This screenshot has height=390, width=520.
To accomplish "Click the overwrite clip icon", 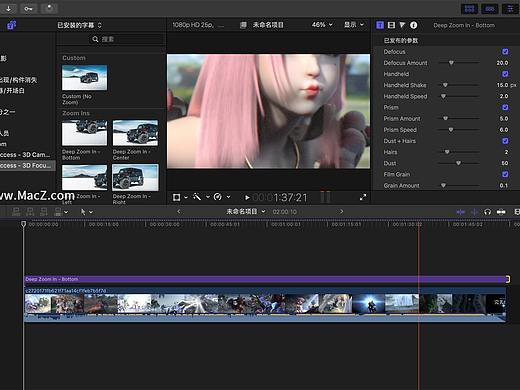I will pyautogui.click(x=58, y=212).
